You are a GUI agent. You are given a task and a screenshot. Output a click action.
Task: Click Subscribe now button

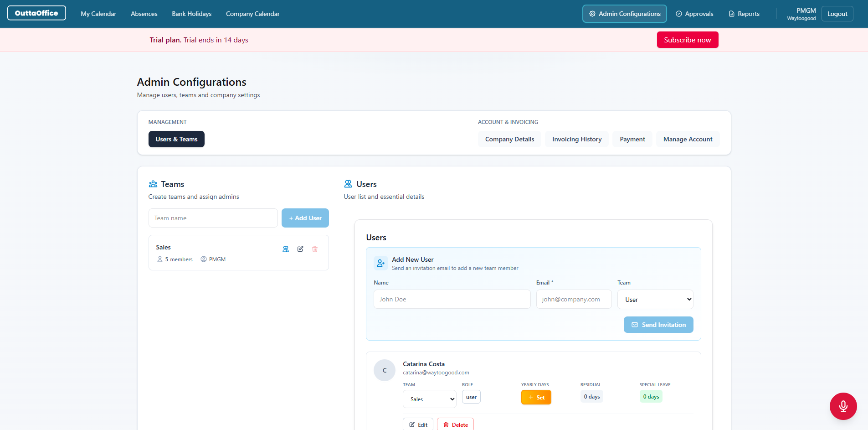click(x=688, y=40)
